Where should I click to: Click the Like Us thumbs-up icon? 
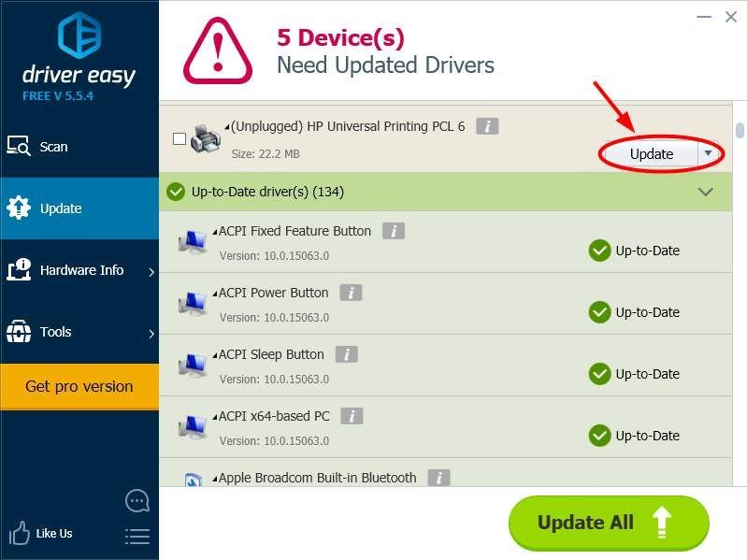20,534
